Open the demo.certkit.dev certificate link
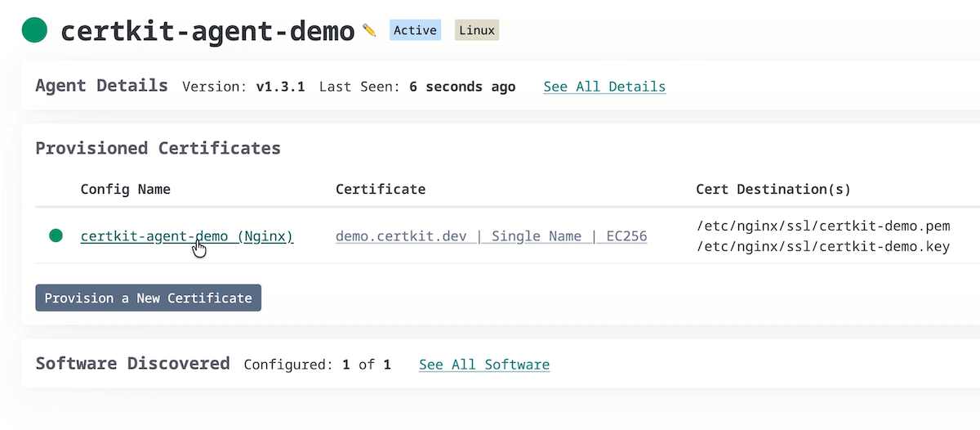Screen dimensions: 980x430 pos(492,236)
